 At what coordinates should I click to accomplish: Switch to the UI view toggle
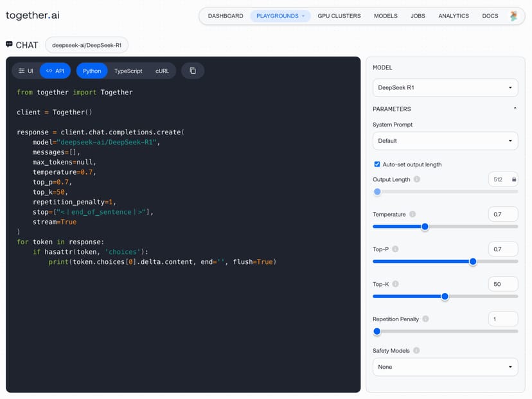(26, 71)
